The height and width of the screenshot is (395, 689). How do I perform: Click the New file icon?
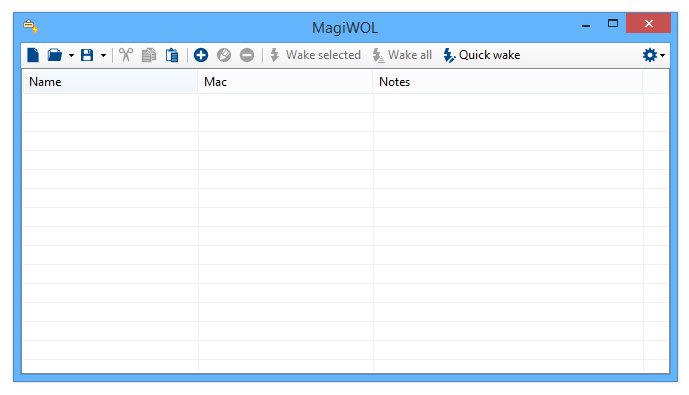point(33,55)
